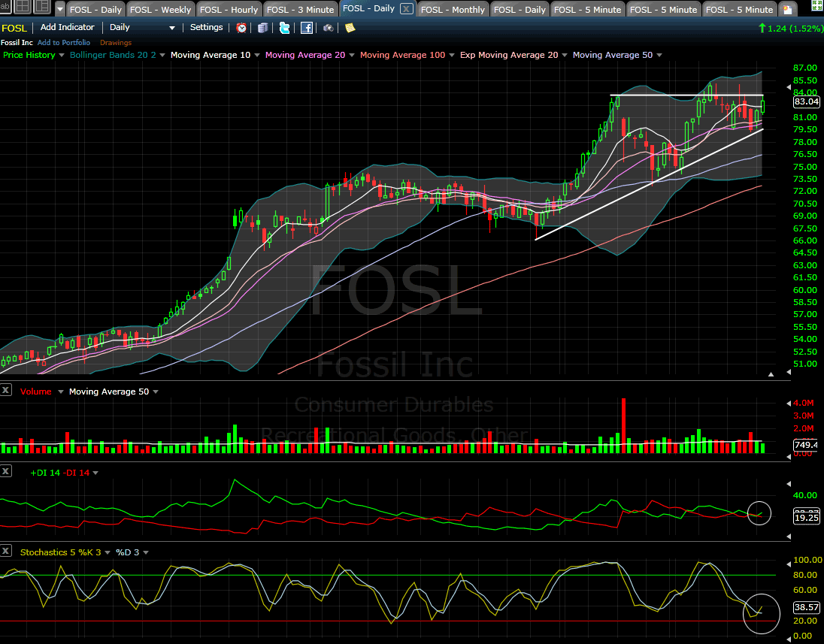This screenshot has height=644, width=824.
Task: Expand the %D 3 dropdown
Action: click(x=146, y=552)
